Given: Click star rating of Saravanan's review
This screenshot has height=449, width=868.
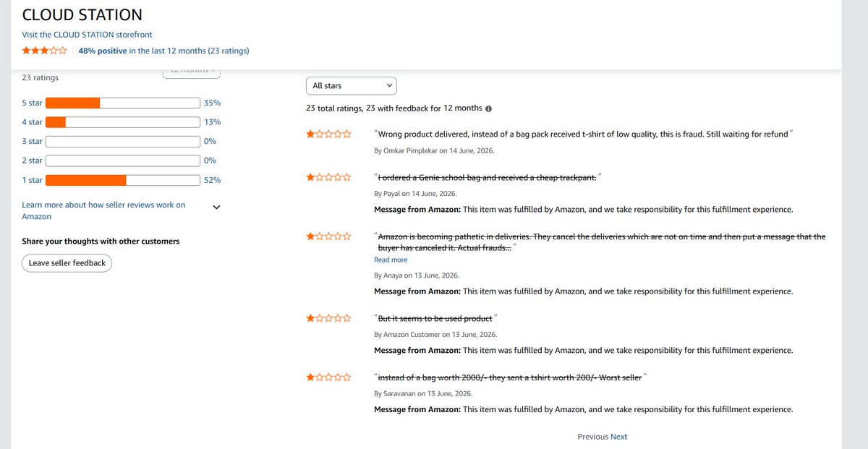Looking at the screenshot, I should point(329,377).
